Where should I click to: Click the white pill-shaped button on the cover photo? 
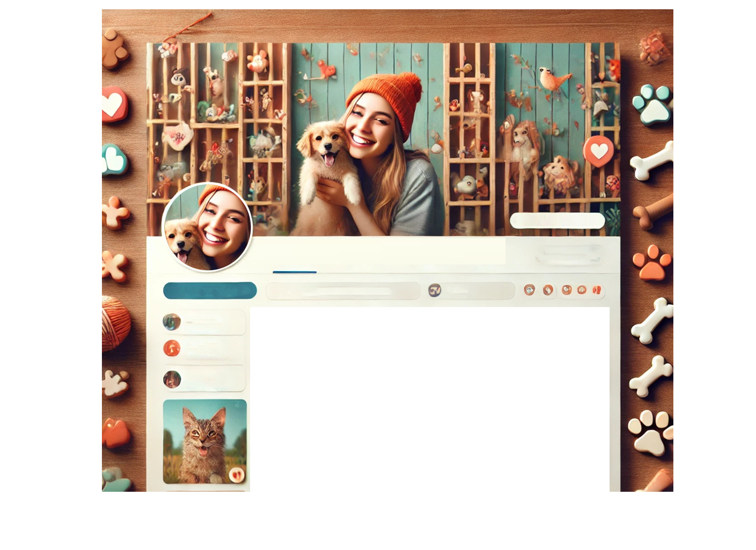pyautogui.click(x=557, y=221)
